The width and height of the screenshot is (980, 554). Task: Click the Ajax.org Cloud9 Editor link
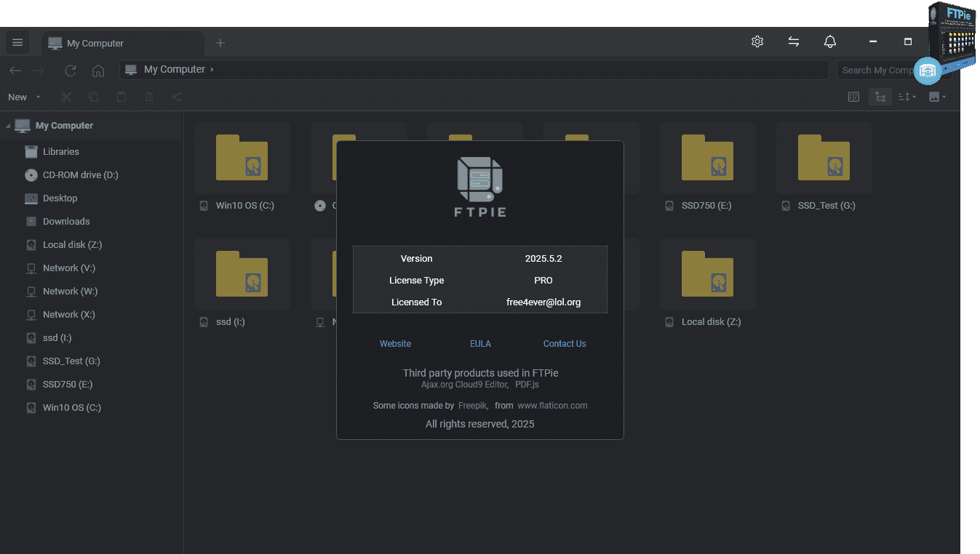[463, 385]
